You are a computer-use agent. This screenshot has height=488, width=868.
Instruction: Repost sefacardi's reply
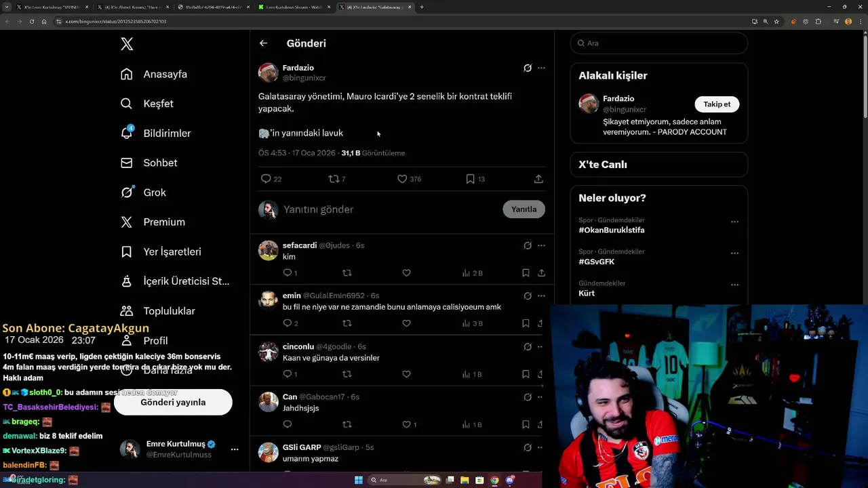347,273
